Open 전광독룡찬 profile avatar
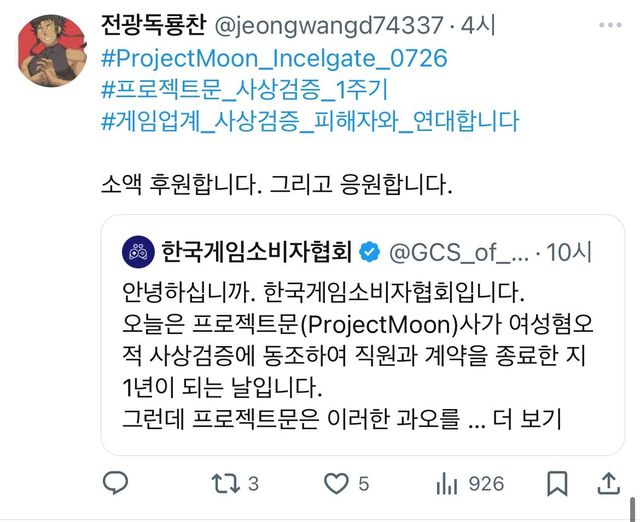 click(x=52, y=51)
